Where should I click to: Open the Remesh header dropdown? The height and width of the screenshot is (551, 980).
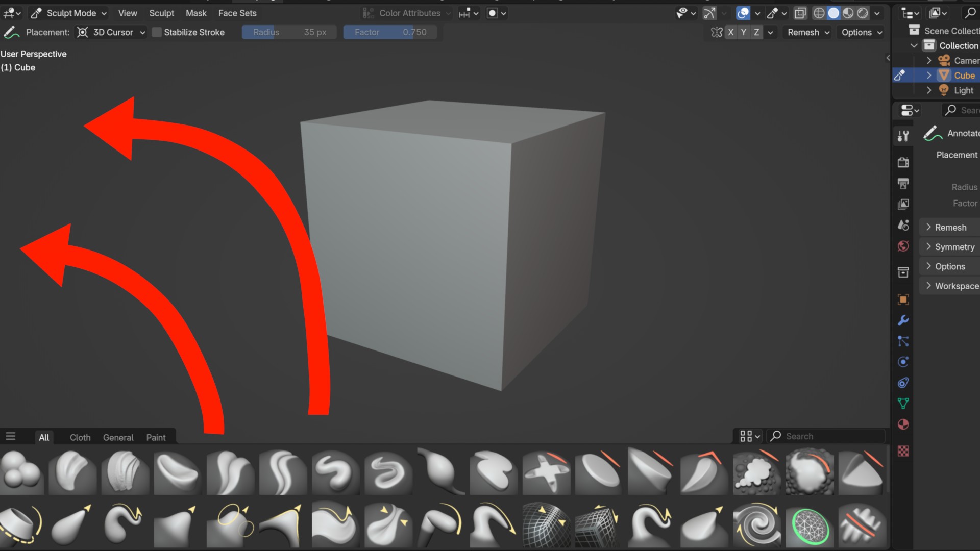pyautogui.click(x=808, y=32)
